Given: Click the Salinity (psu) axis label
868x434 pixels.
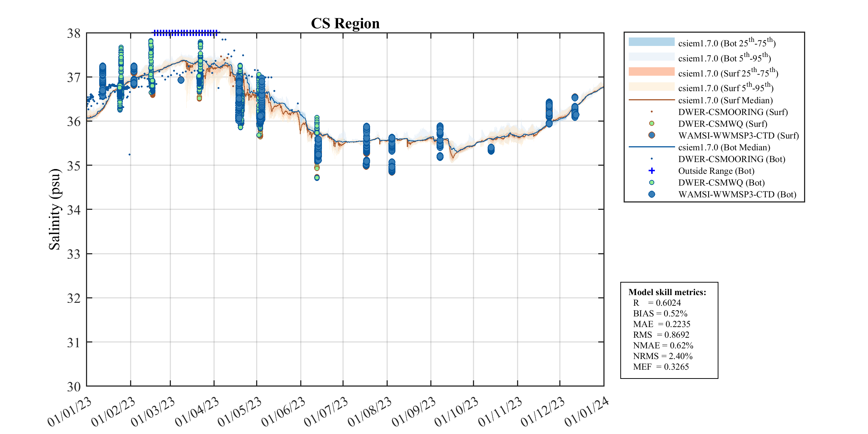Looking at the screenshot, I should 54,209.
